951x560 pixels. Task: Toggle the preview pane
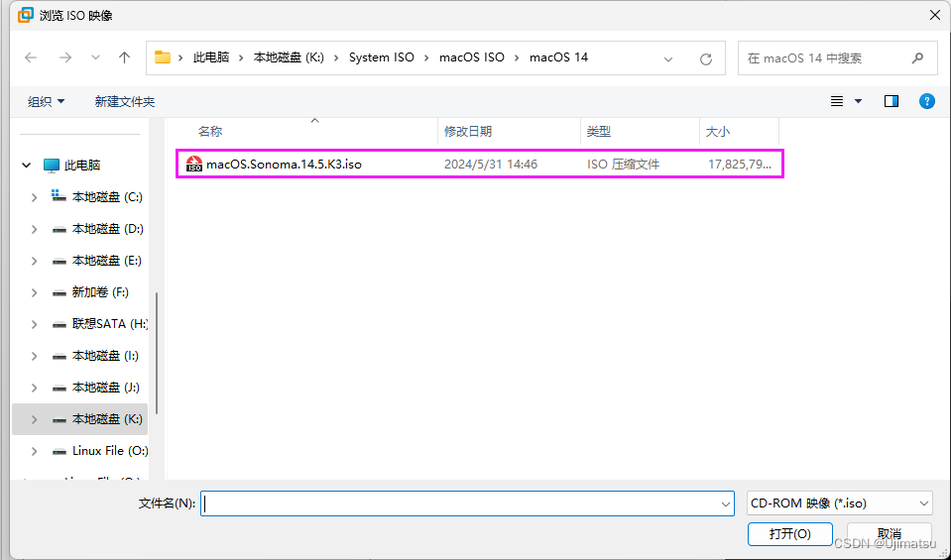click(x=891, y=101)
